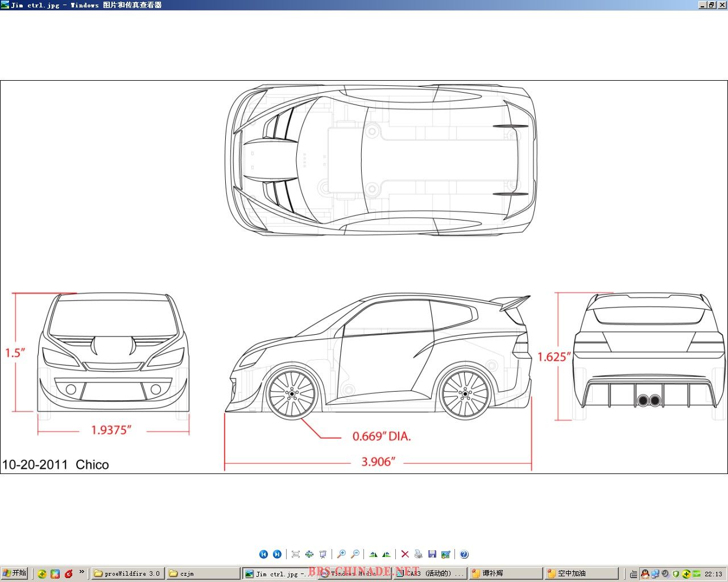Open the 开始 Start menu
Viewport: 728px width, 582px height.
[x=15, y=573]
